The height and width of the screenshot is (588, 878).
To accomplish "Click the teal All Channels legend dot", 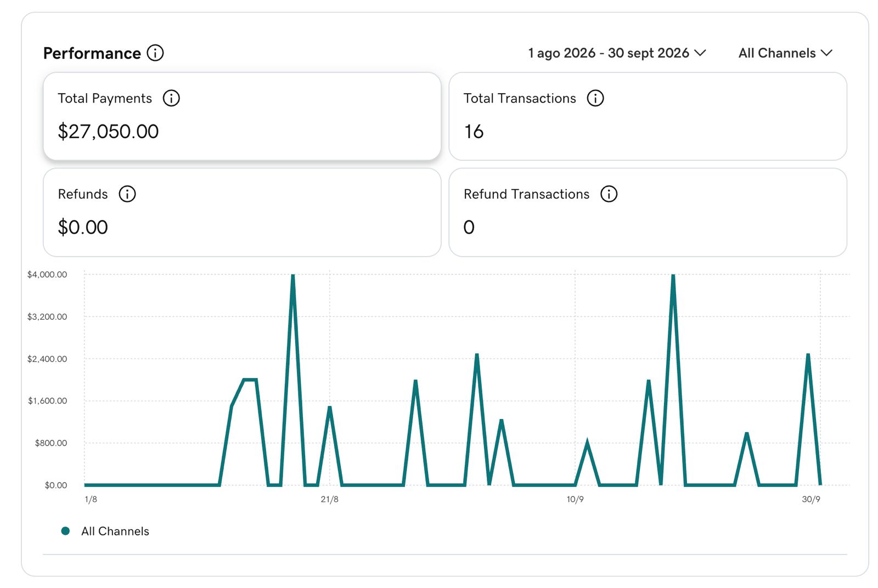I will (x=65, y=531).
